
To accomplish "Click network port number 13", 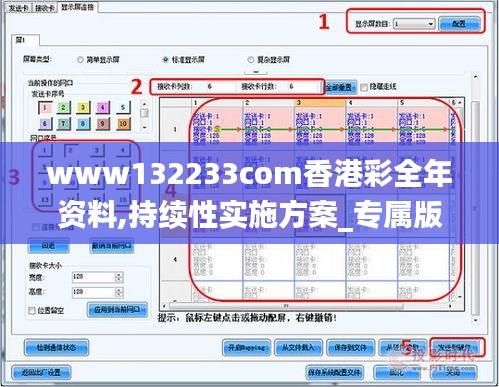I will click(45, 200).
